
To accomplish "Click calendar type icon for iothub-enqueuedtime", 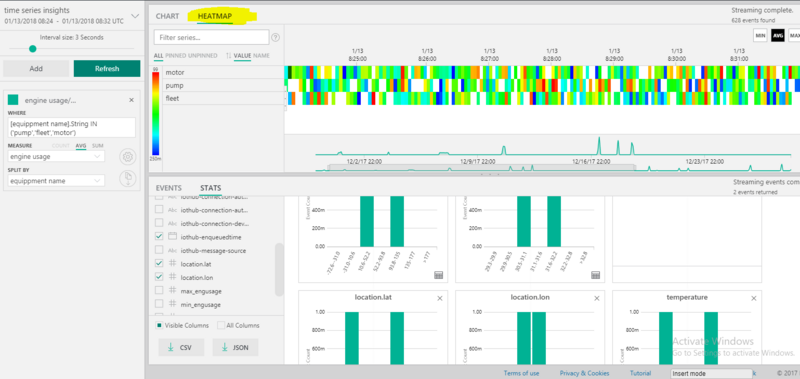I will [172, 237].
